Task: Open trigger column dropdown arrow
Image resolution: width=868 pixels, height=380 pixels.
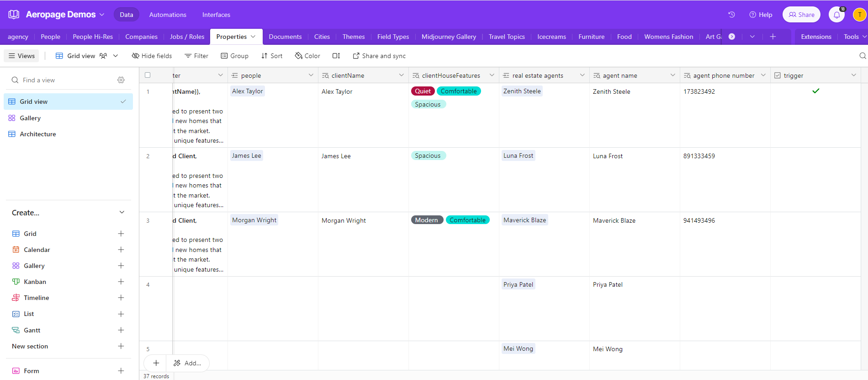Action: point(854,75)
